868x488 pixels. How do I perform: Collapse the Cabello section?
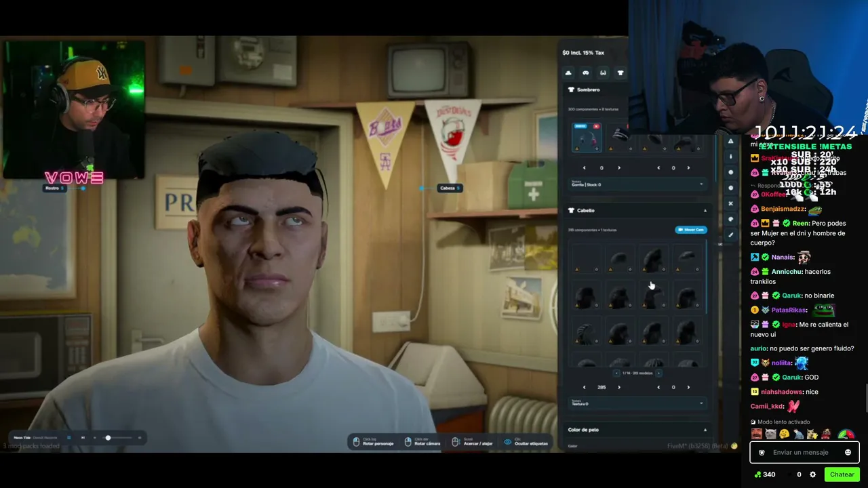click(705, 211)
